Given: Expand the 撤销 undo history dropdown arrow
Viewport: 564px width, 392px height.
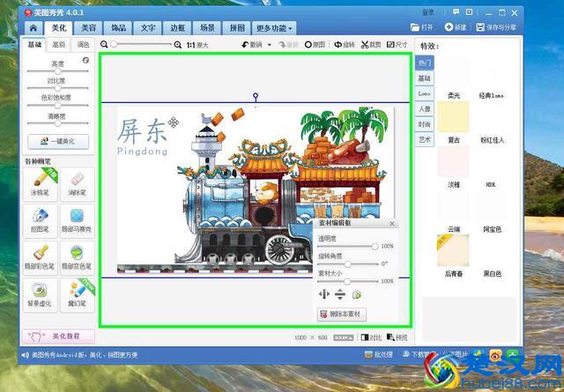Looking at the screenshot, I should pos(270,45).
